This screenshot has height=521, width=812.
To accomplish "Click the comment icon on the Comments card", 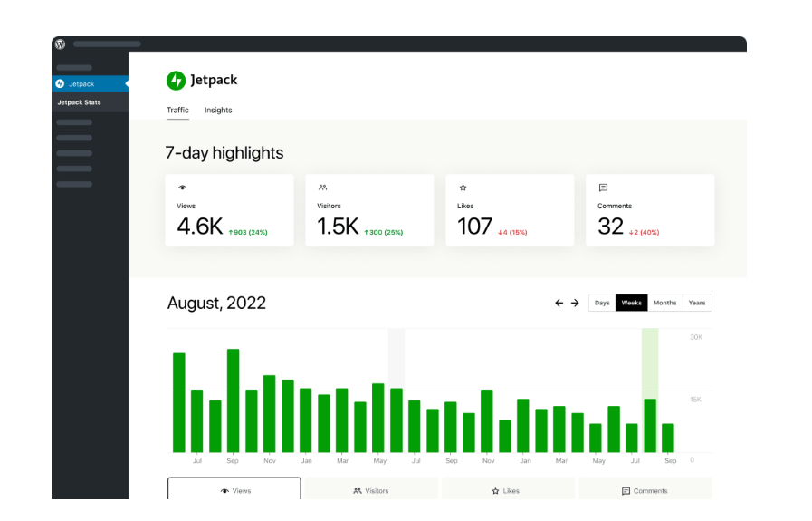I will [603, 188].
